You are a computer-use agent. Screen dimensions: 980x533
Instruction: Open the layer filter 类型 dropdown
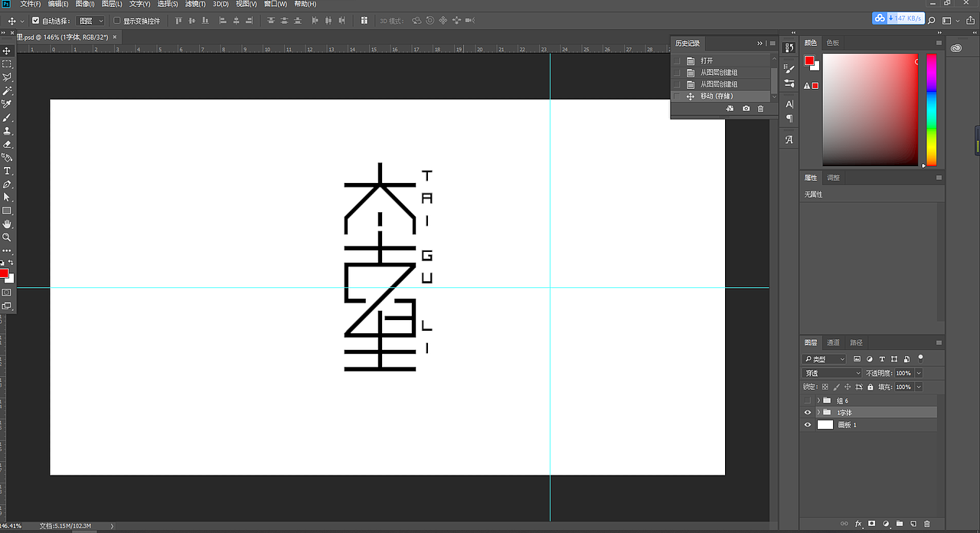coord(825,358)
